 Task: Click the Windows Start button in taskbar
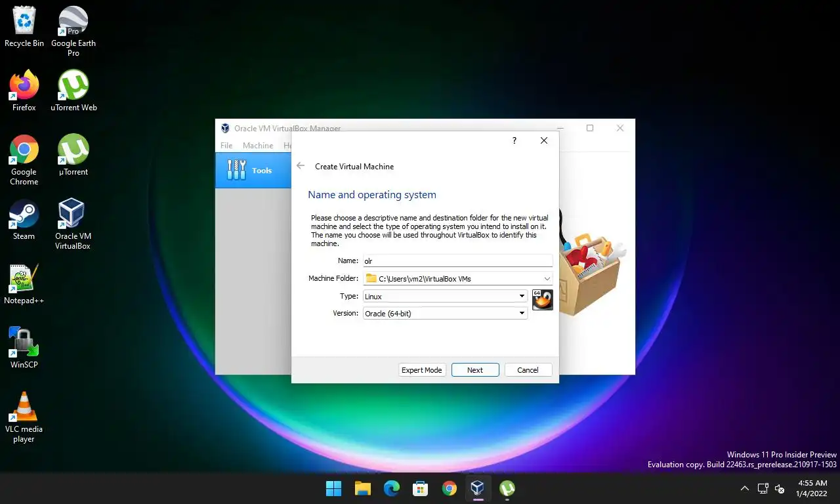click(334, 488)
